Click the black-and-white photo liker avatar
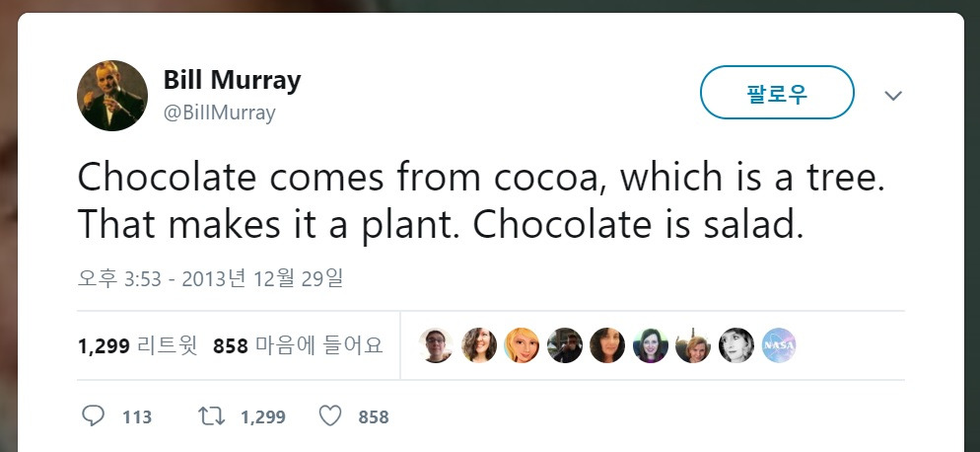Screen dimensions: 980x452 coord(736,345)
